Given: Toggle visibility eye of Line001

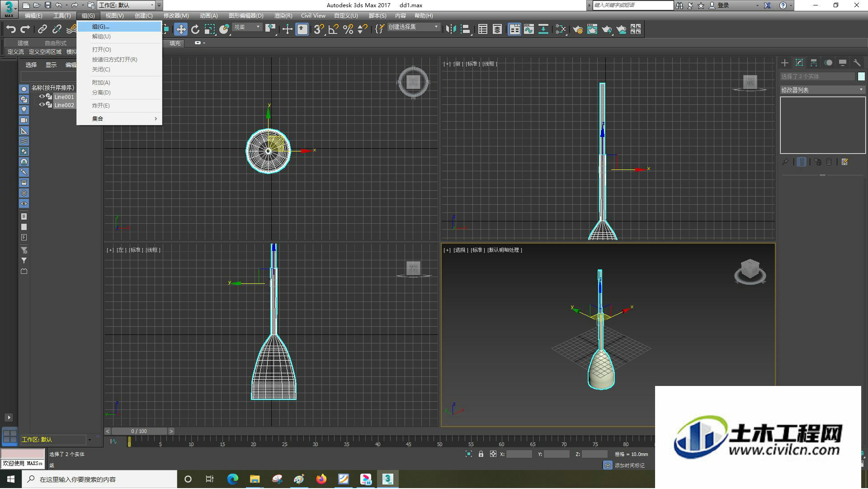Looking at the screenshot, I should click(42, 97).
